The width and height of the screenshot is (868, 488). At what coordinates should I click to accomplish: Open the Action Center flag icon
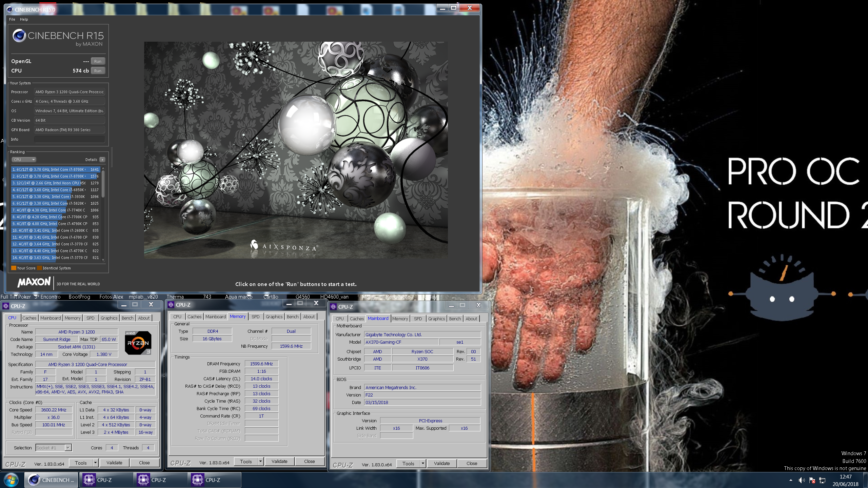tap(812, 480)
